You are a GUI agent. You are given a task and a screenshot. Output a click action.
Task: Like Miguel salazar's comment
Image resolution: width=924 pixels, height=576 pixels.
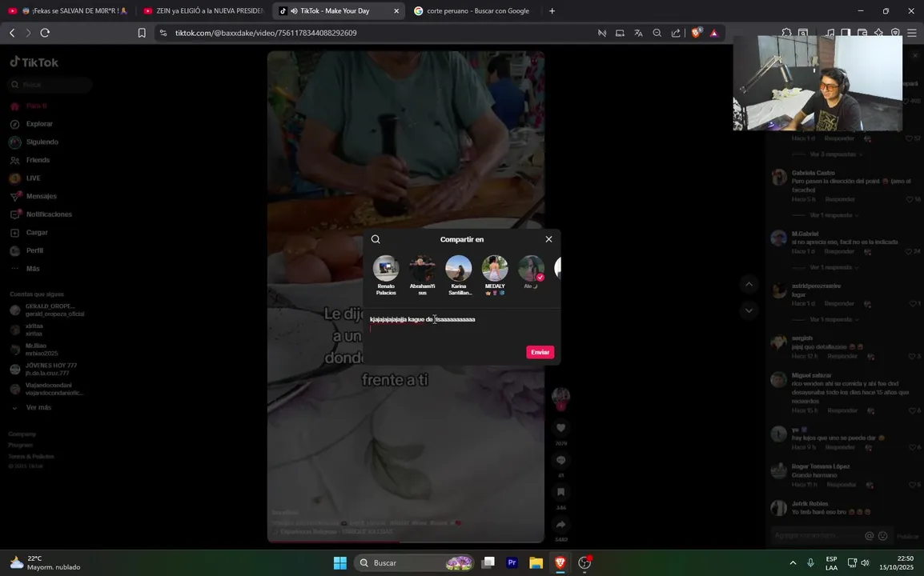tap(912, 410)
